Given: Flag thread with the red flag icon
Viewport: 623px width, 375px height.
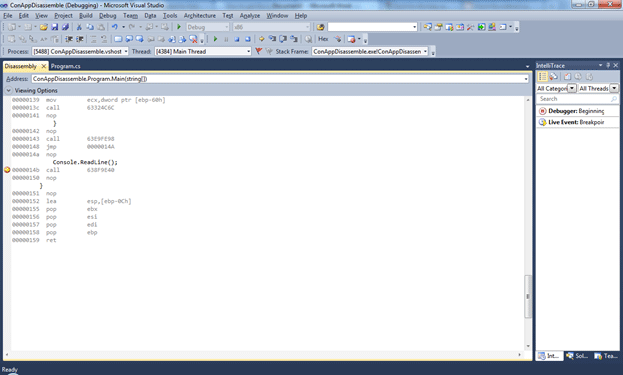Looking at the screenshot, I should pos(258,51).
